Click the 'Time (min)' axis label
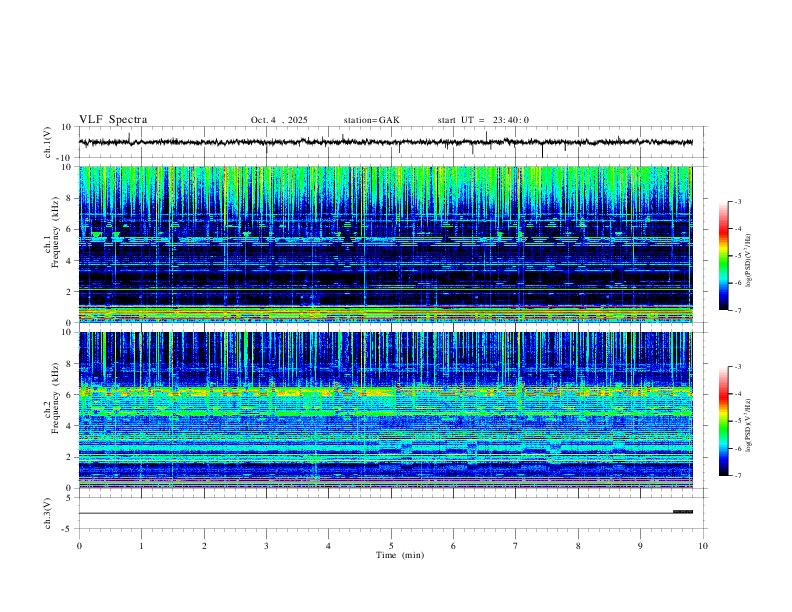The image size is (792, 612). 400,555
